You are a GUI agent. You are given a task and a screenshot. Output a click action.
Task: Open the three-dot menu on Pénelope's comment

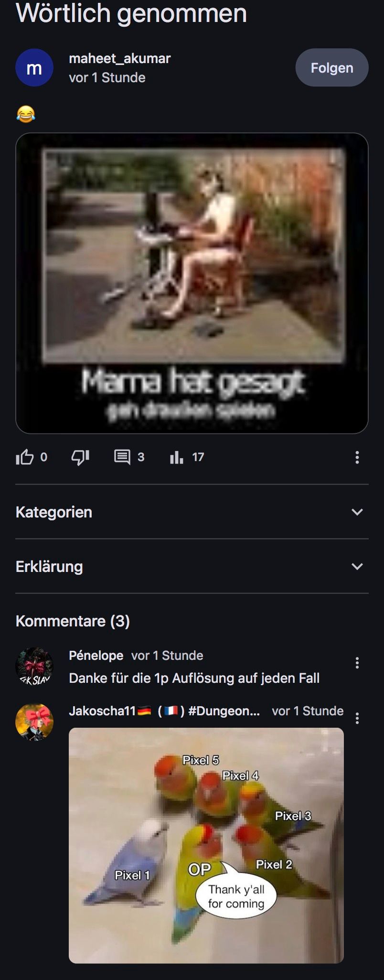pos(357,662)
